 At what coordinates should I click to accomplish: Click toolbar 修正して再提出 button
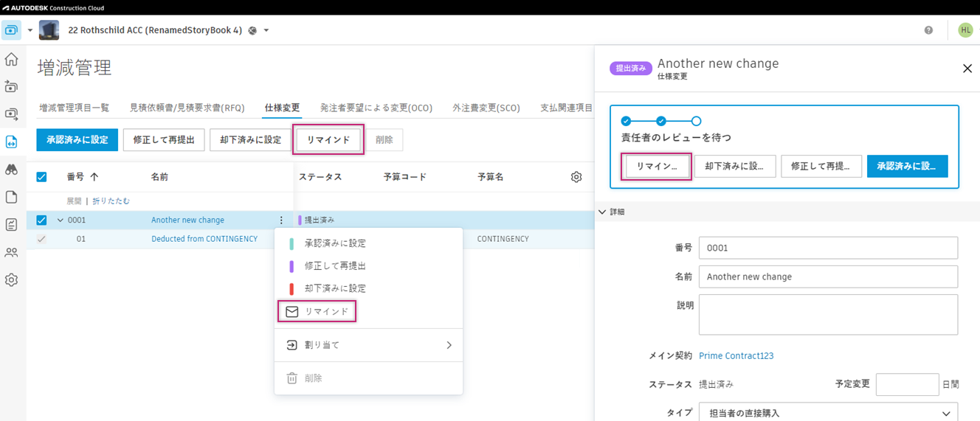(x=163, y=140)
